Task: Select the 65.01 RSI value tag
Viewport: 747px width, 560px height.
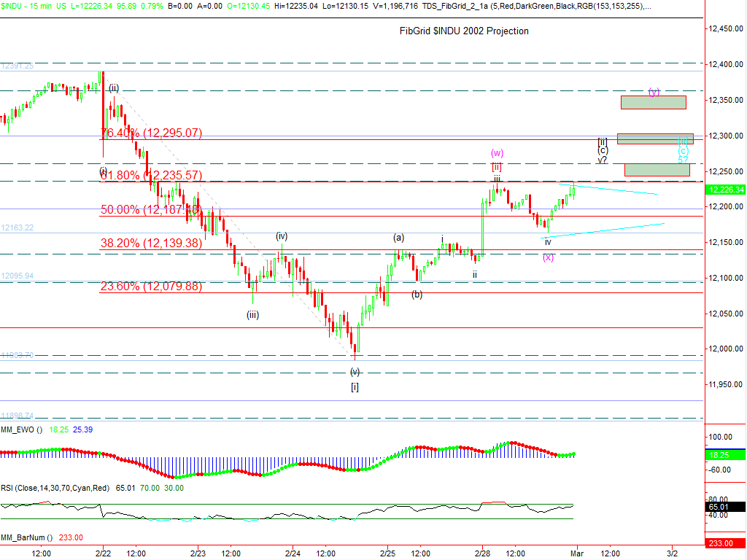Action: click(x=724, y=503)
